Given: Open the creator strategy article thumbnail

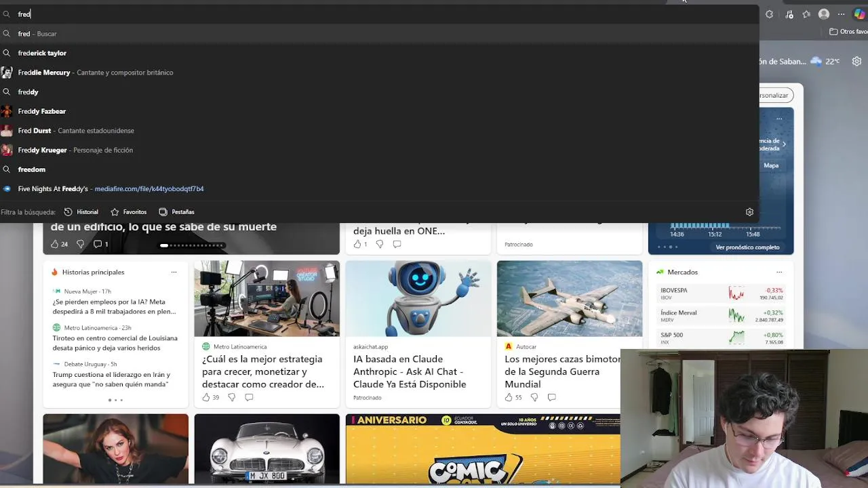Looking at the screenshot, I should pos(267,298).
